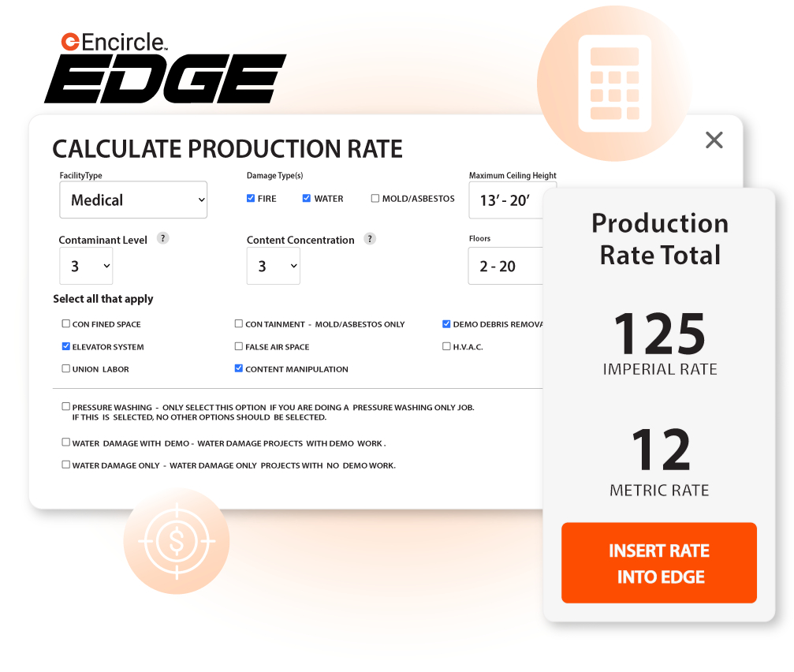Open the Content Concentration help tooltip
794x672 pixels.
pos(370,237)
